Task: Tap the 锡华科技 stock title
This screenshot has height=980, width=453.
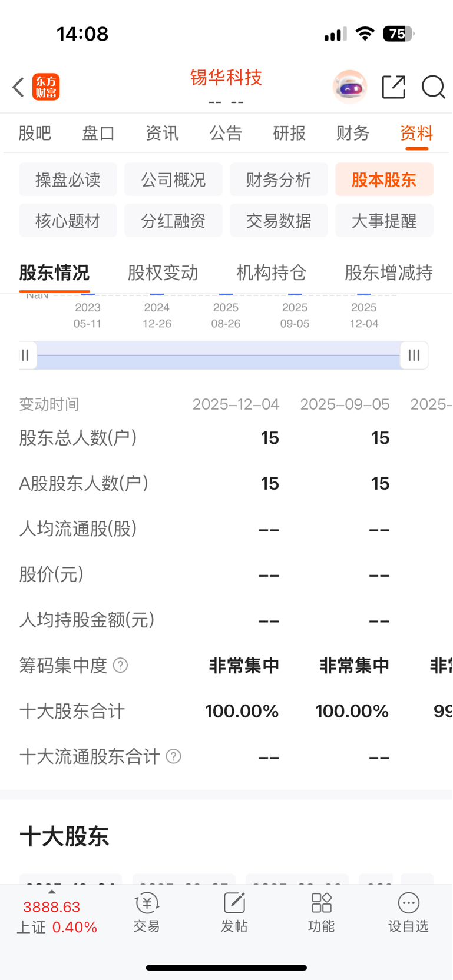Action: pos(226,78)
